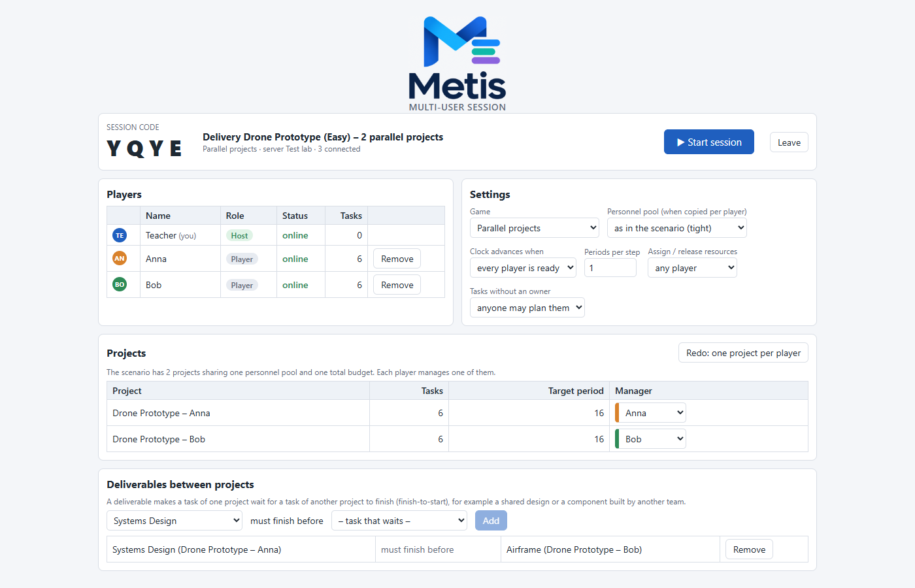
Task: Open the Personnel pool dropdown
Action: 677,228
